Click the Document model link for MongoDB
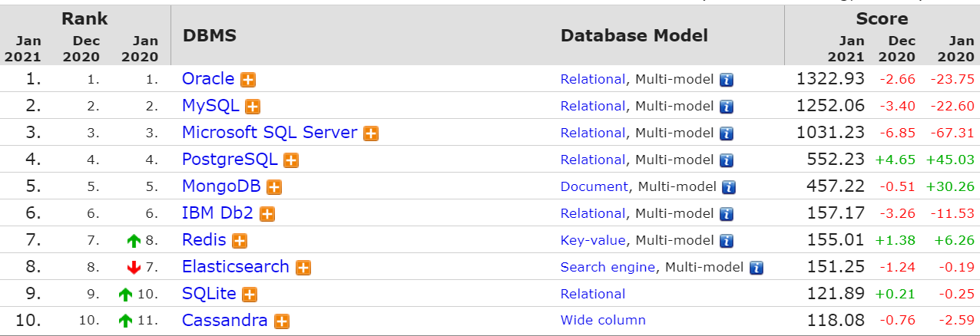Viewport: 980px width, 336px height. (x=594, y=186)
